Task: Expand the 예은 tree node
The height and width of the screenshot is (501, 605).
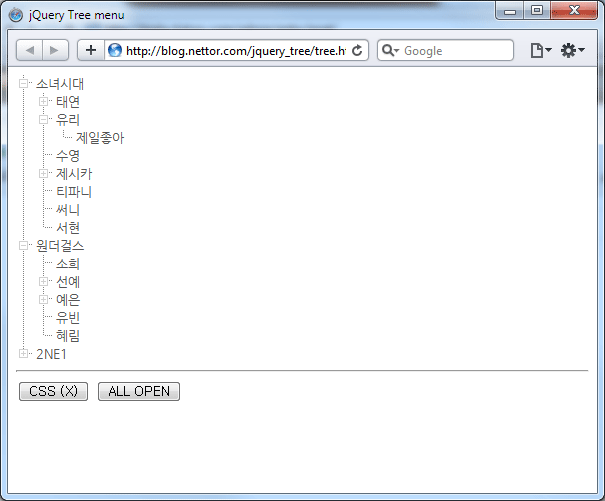Action: [x=44, y=300]
